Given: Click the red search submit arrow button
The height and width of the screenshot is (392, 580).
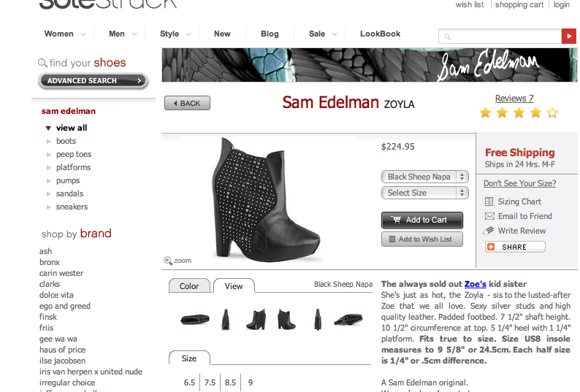Looking at the screenshot, I should [x=568, y=36].
